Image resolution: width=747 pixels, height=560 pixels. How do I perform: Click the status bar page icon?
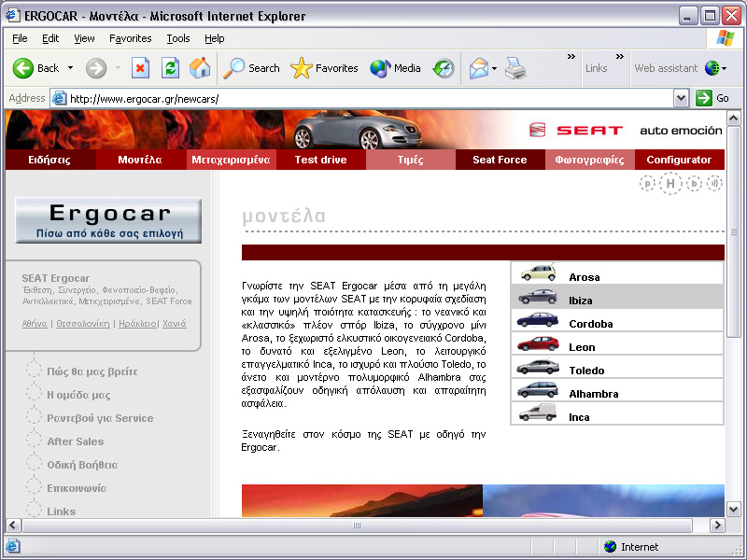13,546
